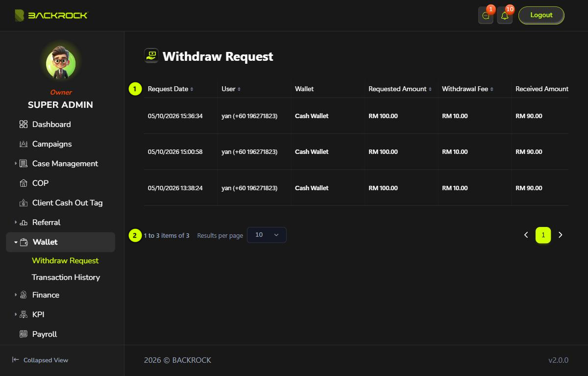This screenshot has width=588, height=376.
Task: Click the COP house icon
Action: pyautogui.click(x=24, y=183)
